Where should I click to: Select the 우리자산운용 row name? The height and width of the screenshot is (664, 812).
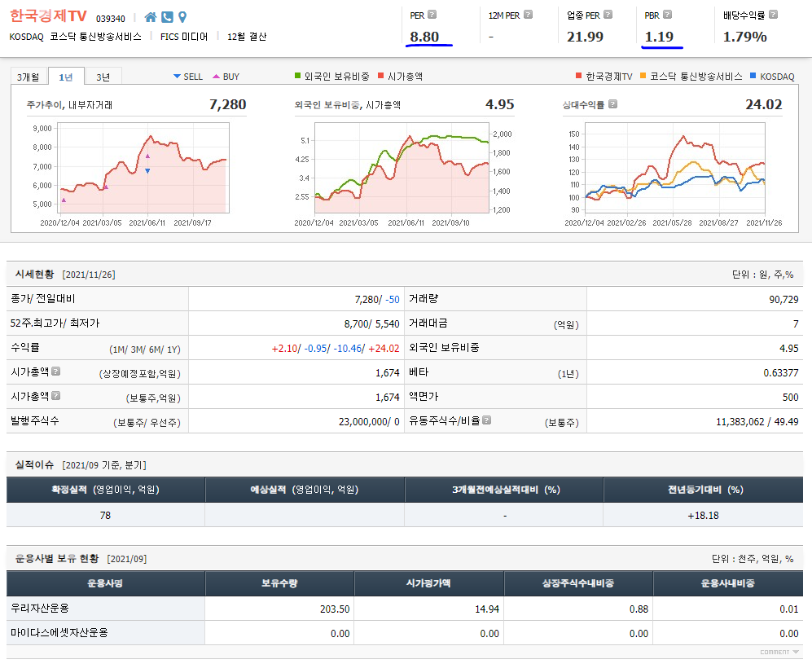pyautogui.click(x=40, y=608)
